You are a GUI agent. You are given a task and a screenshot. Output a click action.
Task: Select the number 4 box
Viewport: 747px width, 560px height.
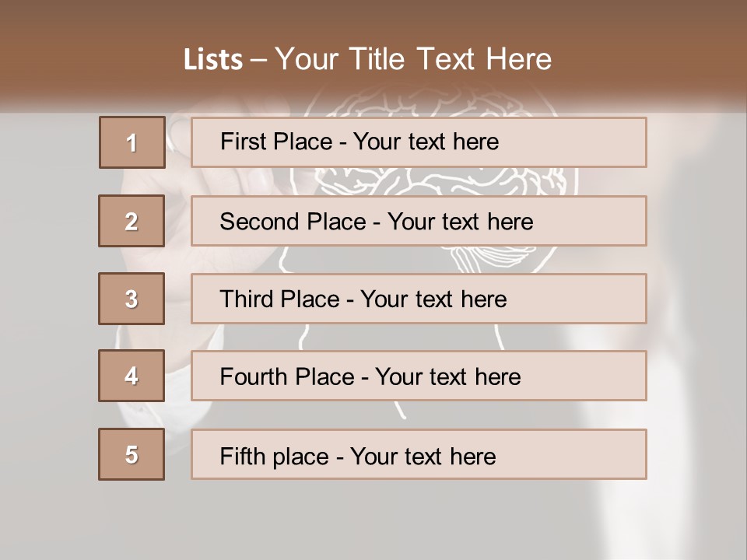click(132, 376)
